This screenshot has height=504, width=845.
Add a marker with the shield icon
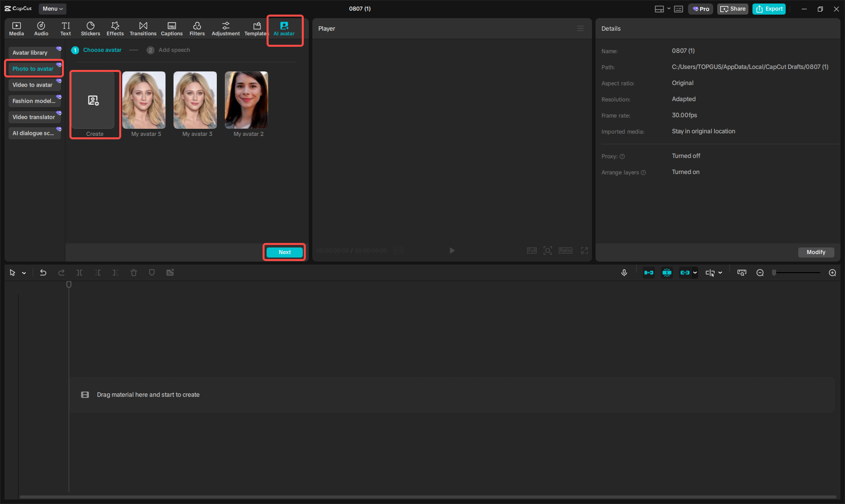click(x=152, y=273)
